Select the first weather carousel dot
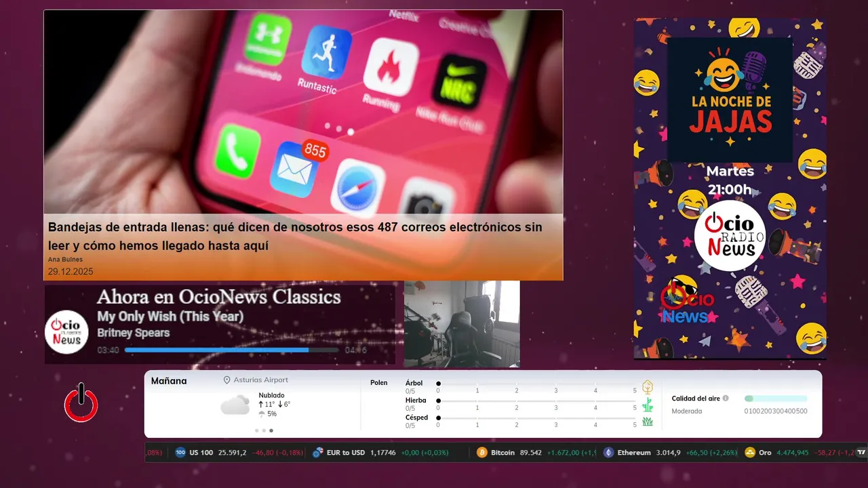This screenshot has width=868, height=488. (x=256, y=430)
